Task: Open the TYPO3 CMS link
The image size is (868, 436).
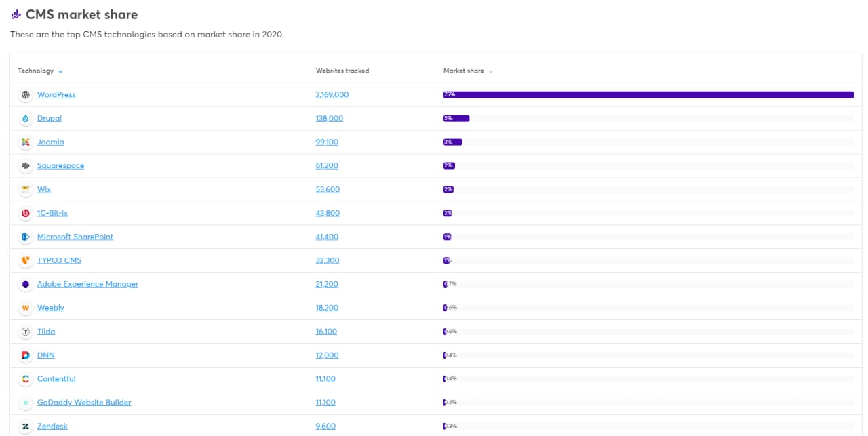Action: [x=59, y=261]
